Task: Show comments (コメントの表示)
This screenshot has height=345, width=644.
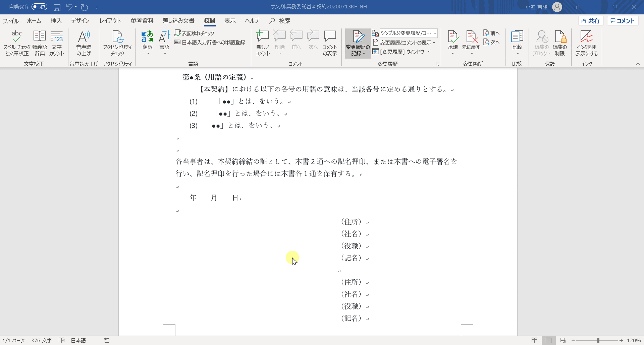Action: coord(330,43)
